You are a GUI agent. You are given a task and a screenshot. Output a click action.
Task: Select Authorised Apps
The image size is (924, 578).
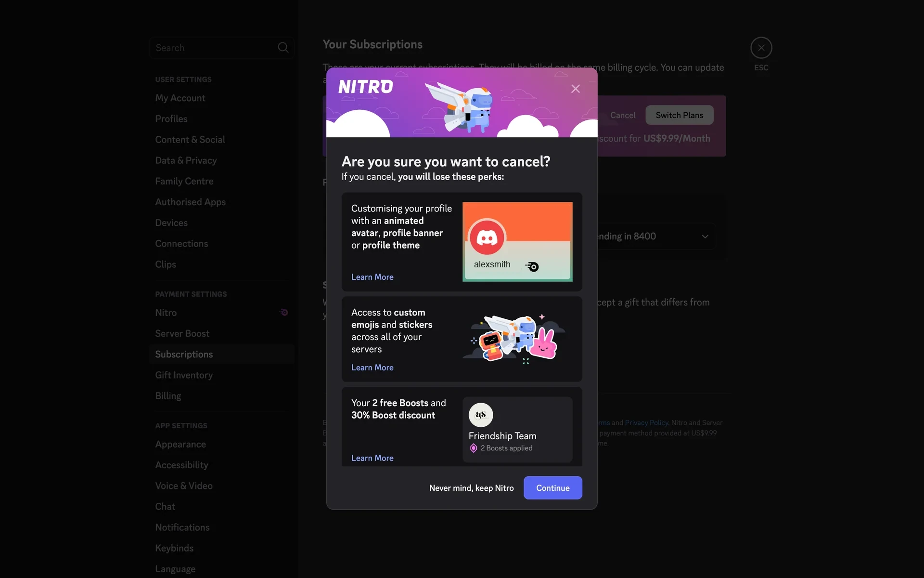(x=221, y=202)
